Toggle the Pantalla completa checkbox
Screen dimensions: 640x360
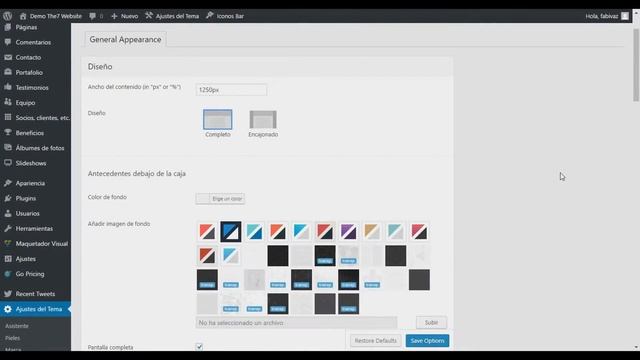click(199, 347)
